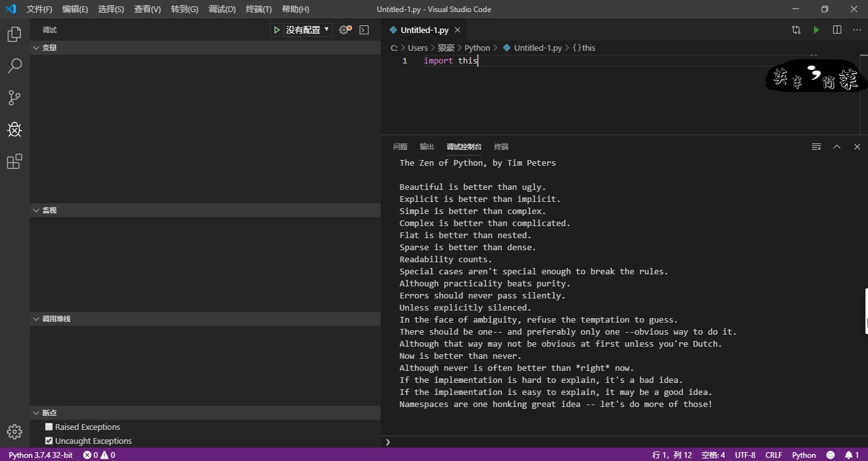Viewport: 868px width, 461px height.
Task: Open the 帮助(H) menu
Action: click(295, 9)
